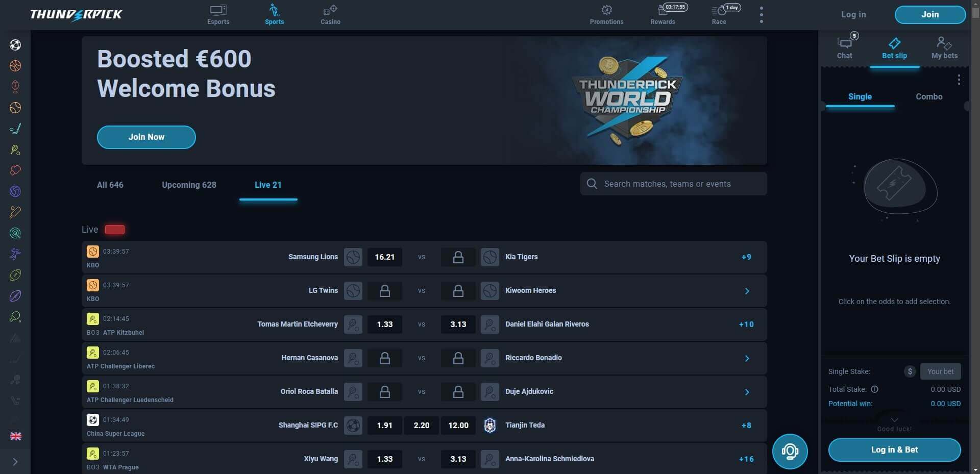The height and width of the screenshot is (474, 980).
Task: Click the Join Now banner button
Action: [146, 137]
